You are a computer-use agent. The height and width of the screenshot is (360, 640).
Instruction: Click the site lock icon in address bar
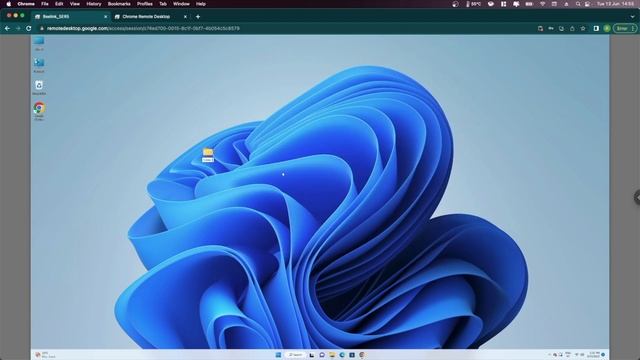click(x=42, y=28)
